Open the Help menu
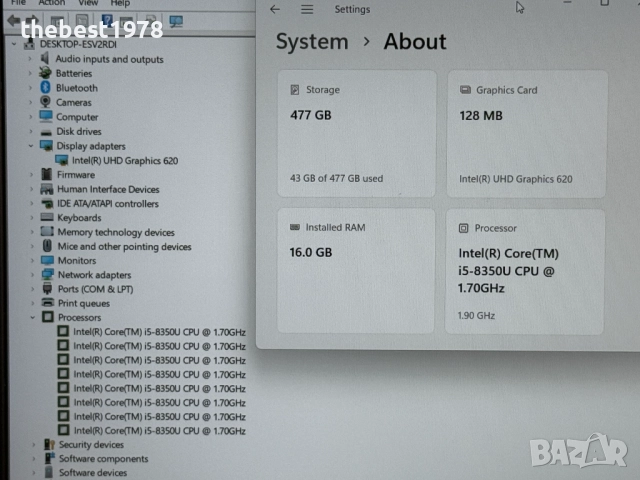640x480 pixels. (119, 3)
